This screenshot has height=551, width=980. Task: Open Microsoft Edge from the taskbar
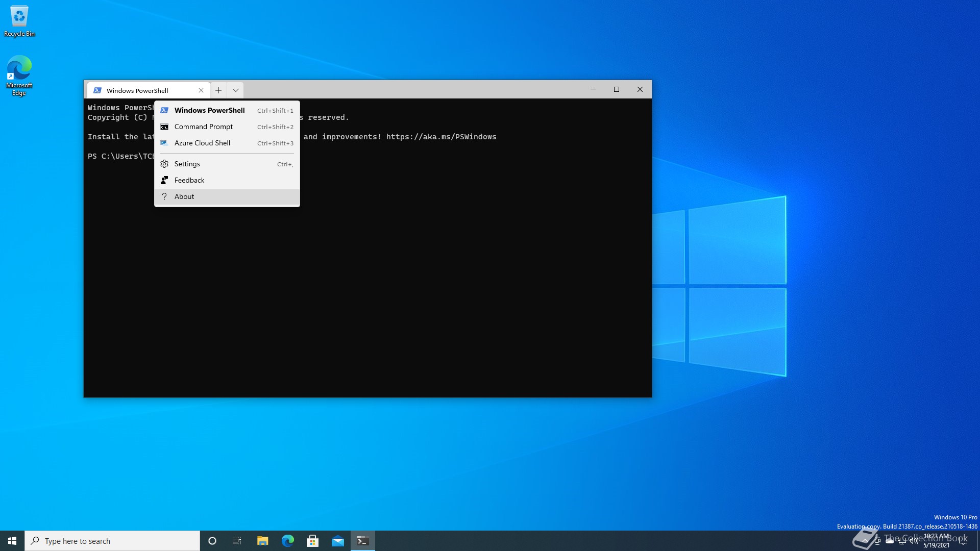[288, 541]
